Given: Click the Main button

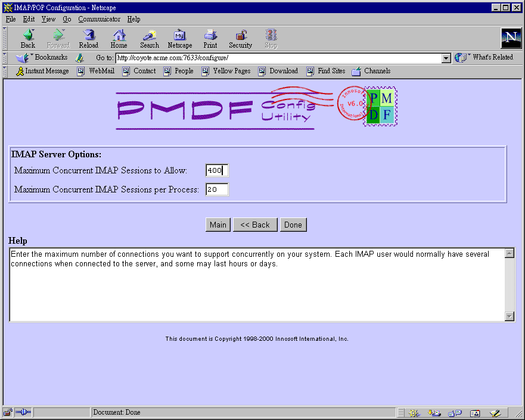Looking at the screenshot, I should 218,225.
